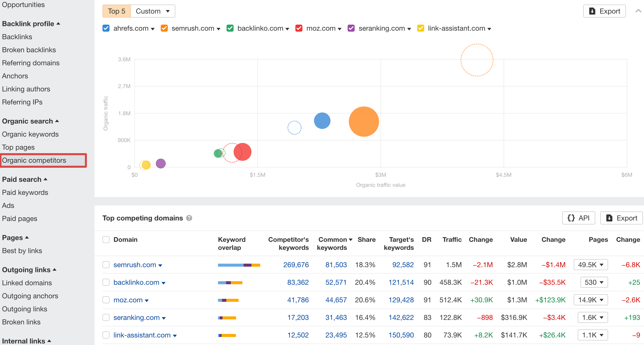This screenshot has height=345, width=644.
Task: Sort table by Traffic column header
Action: click(452, 240)
